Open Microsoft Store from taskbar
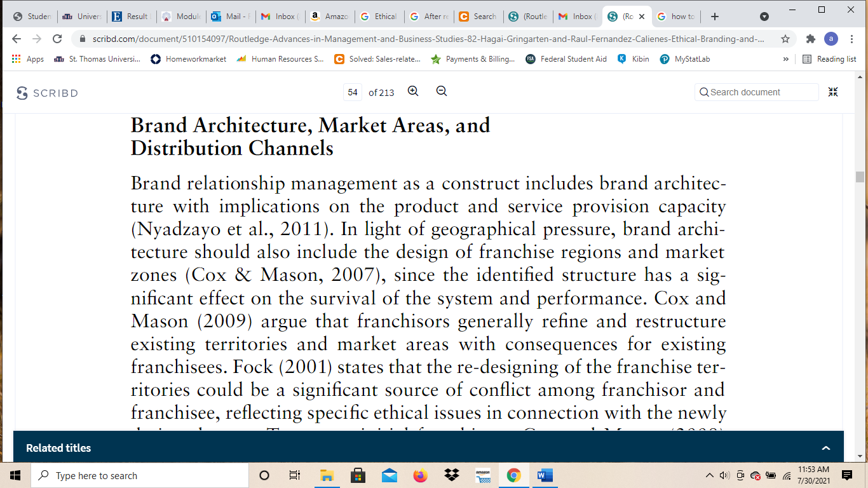The width and height of the screenshot is (868, 488). tap(358, 475)
